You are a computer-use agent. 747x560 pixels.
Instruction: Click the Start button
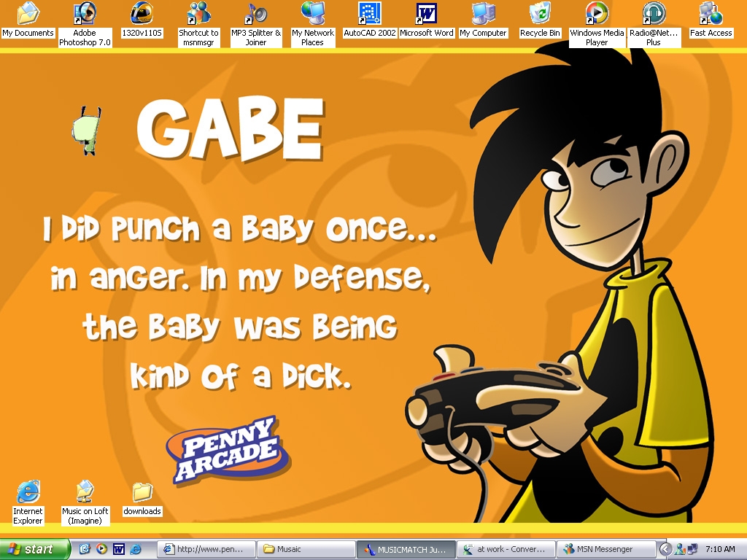coord(35,549)
